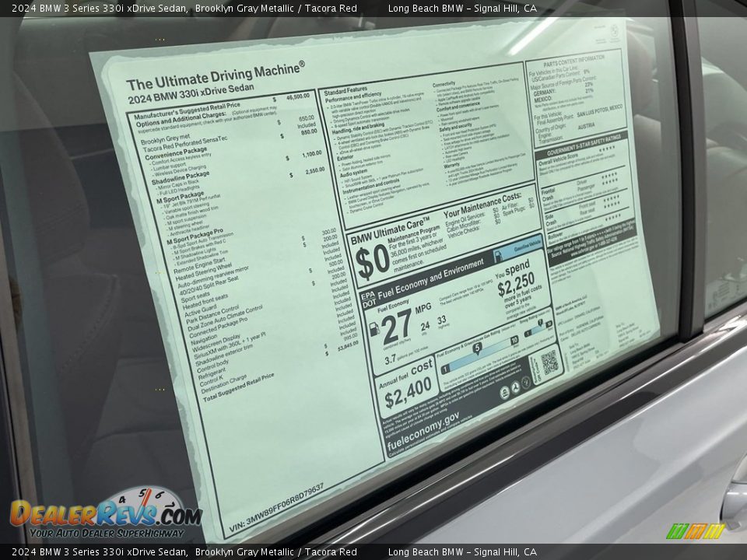Click the "SiriusXM with 360L" option line

[x=230, y=346]
